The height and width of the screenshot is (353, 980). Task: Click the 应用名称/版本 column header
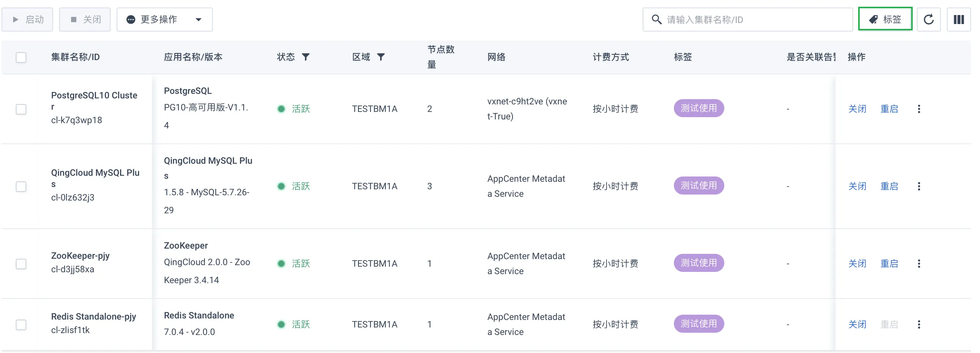pyautogui.click(x=193, y=57)
